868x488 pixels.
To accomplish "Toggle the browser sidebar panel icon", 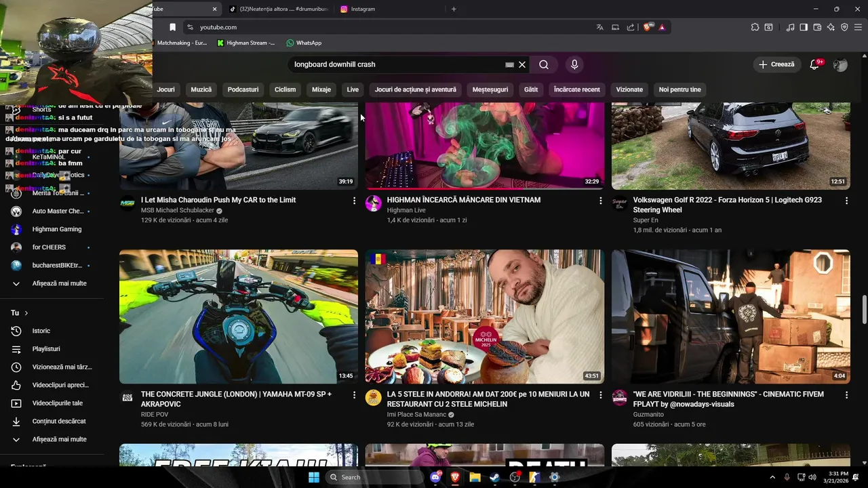I will pyautogui.click(x=804, y=27).
